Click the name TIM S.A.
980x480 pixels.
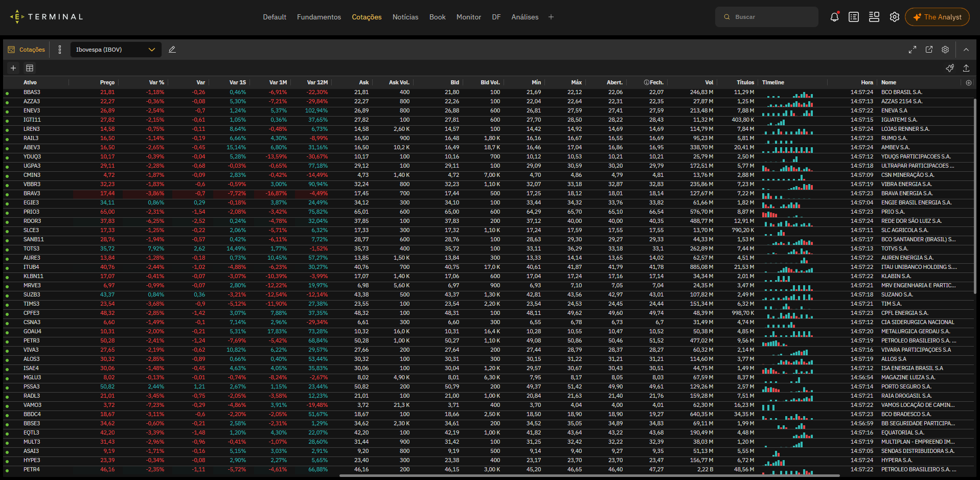(x=891, y=304)
